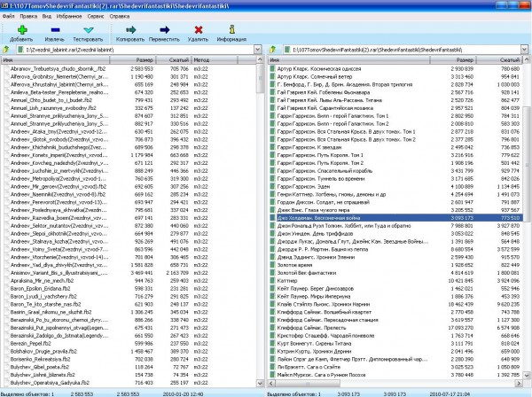Sort left panel by Размер column

[x=133, y=60]
